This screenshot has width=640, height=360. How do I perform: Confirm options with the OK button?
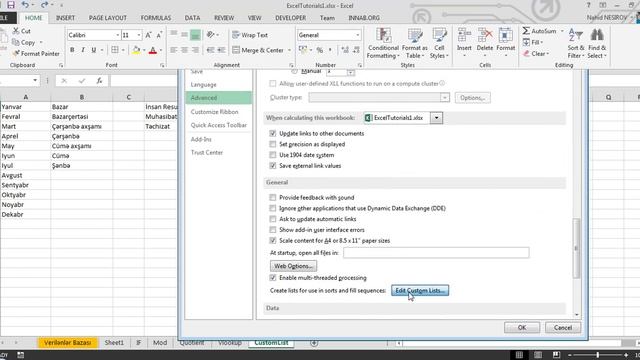[x=522, y=328]
